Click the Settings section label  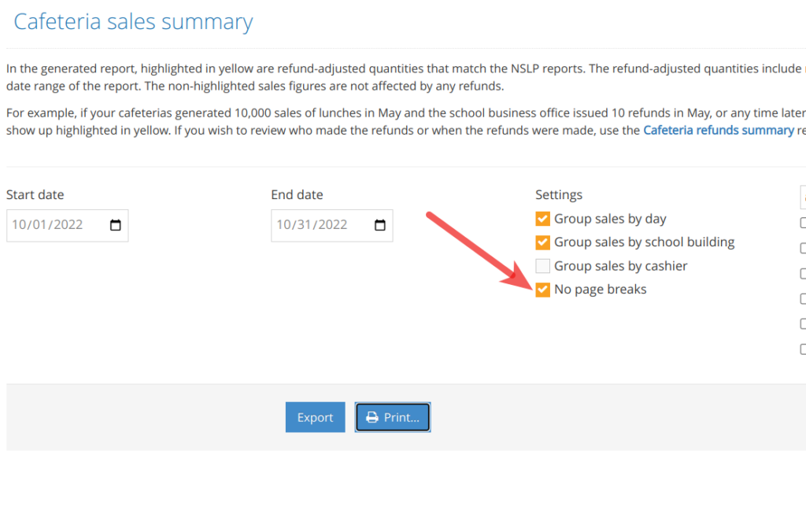pyautogui.click(x=559, y=194)
